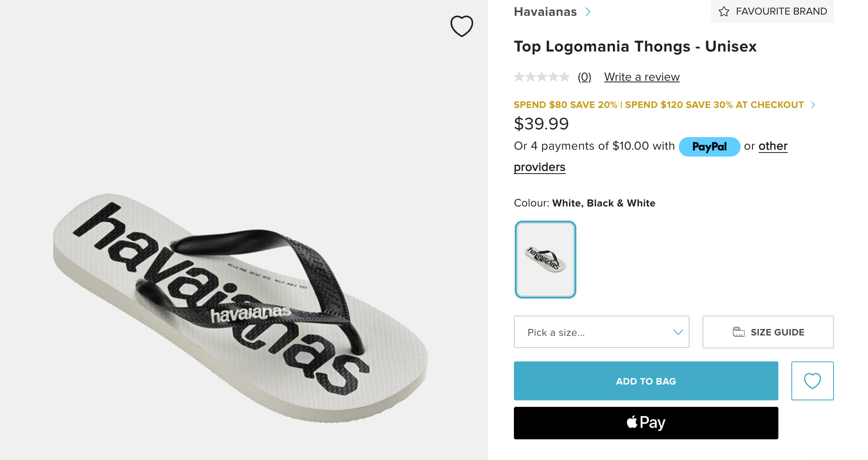Click the star icon in Favourite Brand
Viewport: 868px width, 460px height.
pos(724,11)
